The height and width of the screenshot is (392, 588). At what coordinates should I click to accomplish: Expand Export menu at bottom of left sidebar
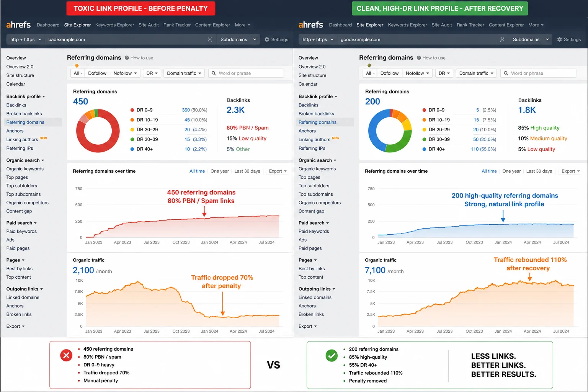(15, 327)
